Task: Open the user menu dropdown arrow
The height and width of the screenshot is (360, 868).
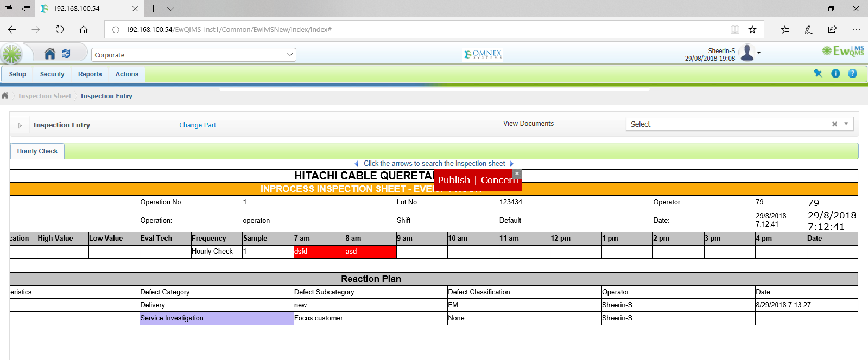Action: 759,53
